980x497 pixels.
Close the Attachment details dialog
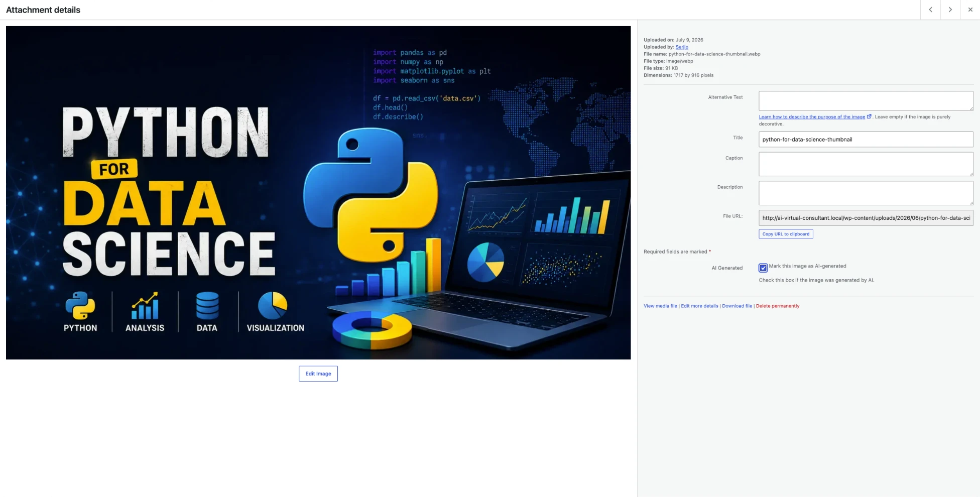tap(970, 10)
